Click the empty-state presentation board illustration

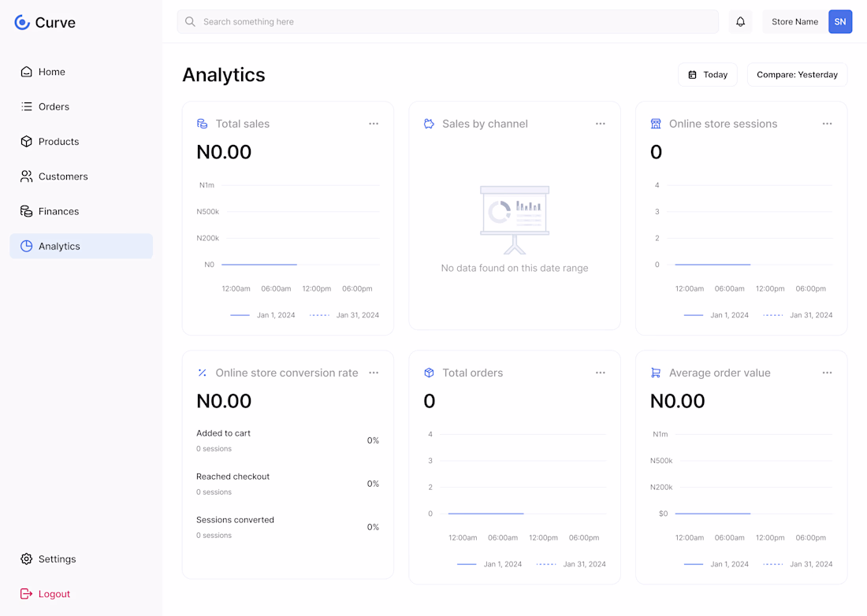[x=515, y=220]
